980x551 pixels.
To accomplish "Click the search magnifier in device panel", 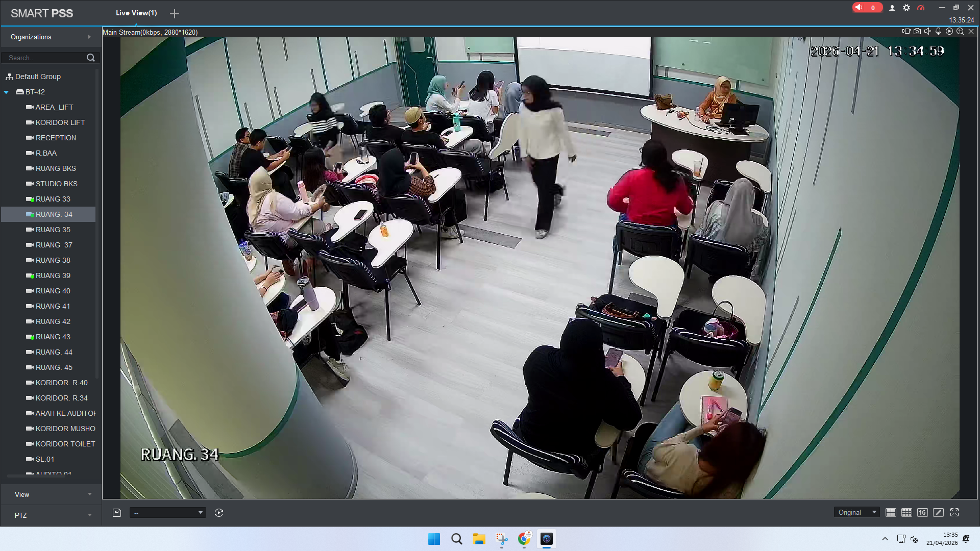I will click(x=91, y=58).
